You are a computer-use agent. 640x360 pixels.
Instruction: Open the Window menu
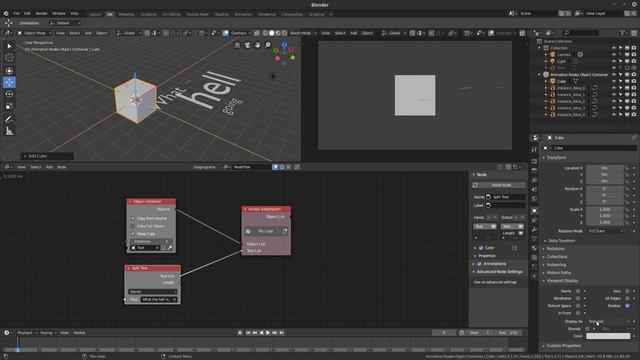point(59,13)
